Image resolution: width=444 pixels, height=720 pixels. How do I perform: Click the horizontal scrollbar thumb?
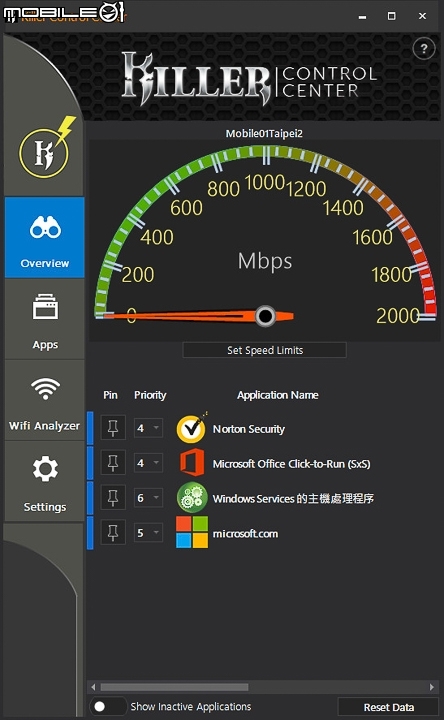tap(174, 687)
